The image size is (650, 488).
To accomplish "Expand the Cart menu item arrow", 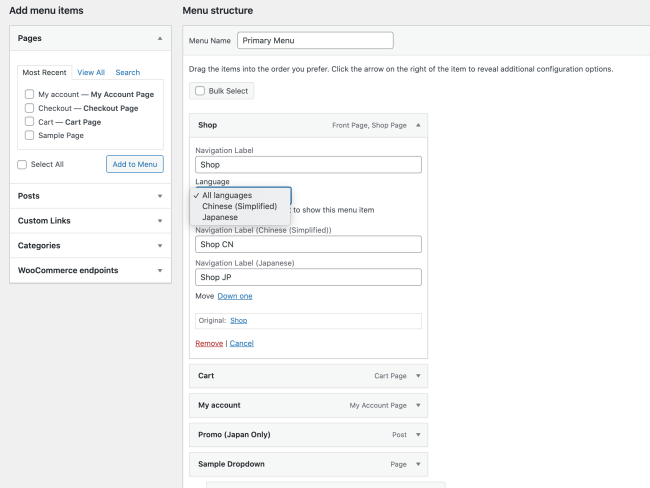I will [x=418, y=377].
